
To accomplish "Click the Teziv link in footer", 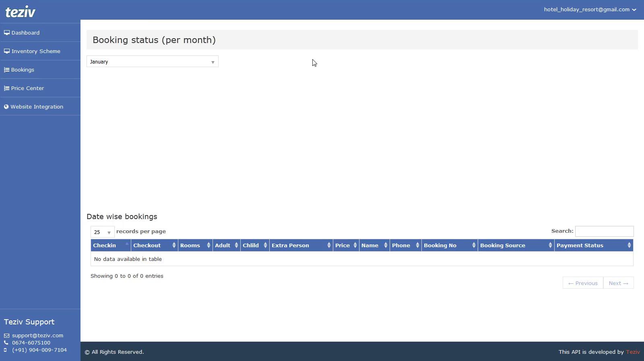I will coord(633,352).
